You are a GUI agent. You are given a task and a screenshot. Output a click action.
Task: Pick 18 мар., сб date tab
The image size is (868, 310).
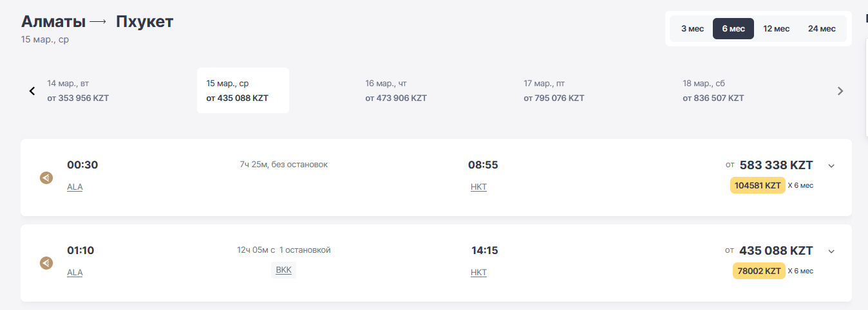tap(713, 91)
